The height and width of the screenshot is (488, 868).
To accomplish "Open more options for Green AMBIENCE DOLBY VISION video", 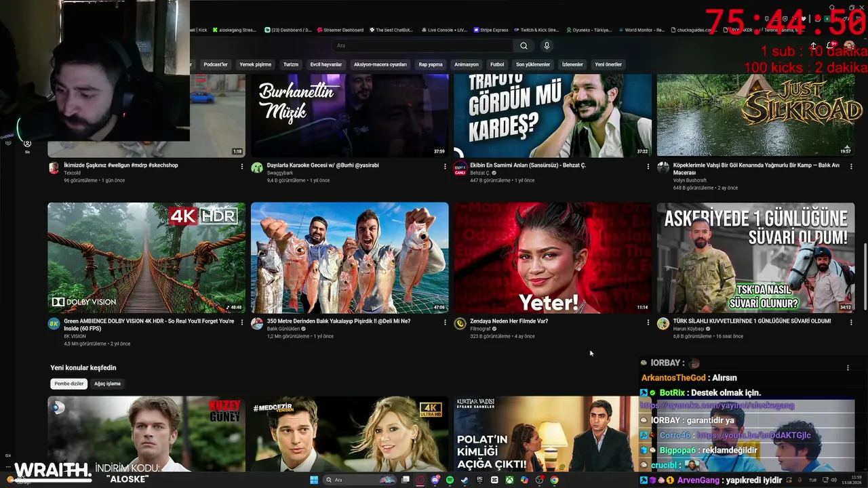I will pos(242,322).
